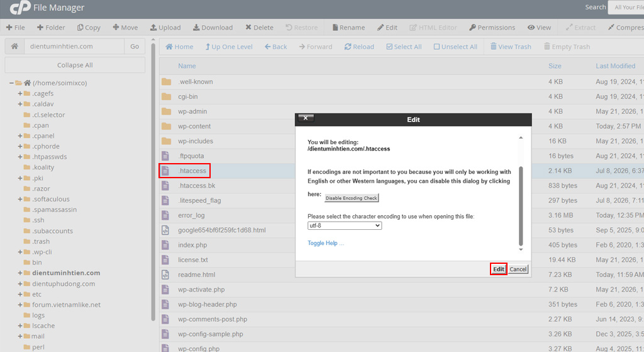Click the directory path input field
Screen dimensions: 644x352
(x=74, y=47)
